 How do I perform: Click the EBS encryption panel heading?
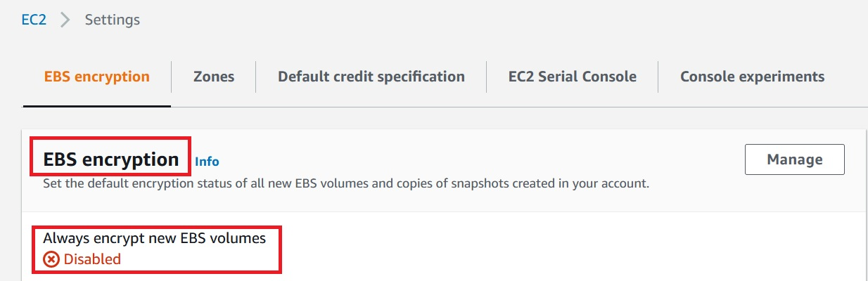tap(111, 159)
